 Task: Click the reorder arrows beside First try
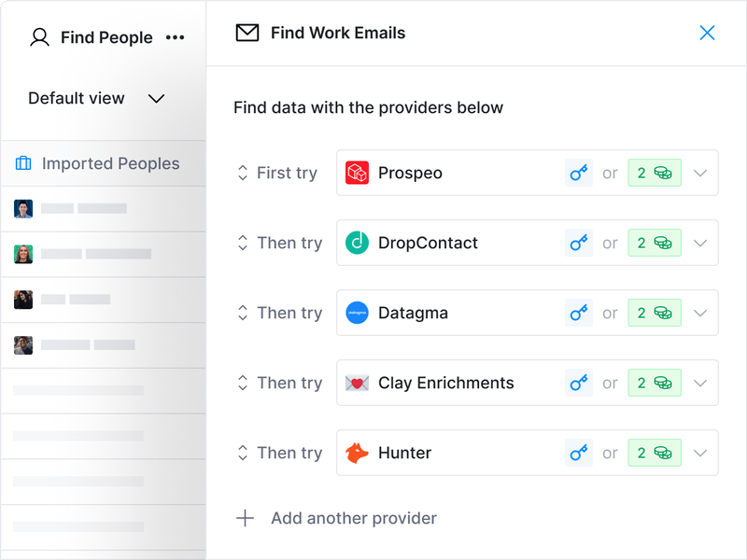(243, 173)
